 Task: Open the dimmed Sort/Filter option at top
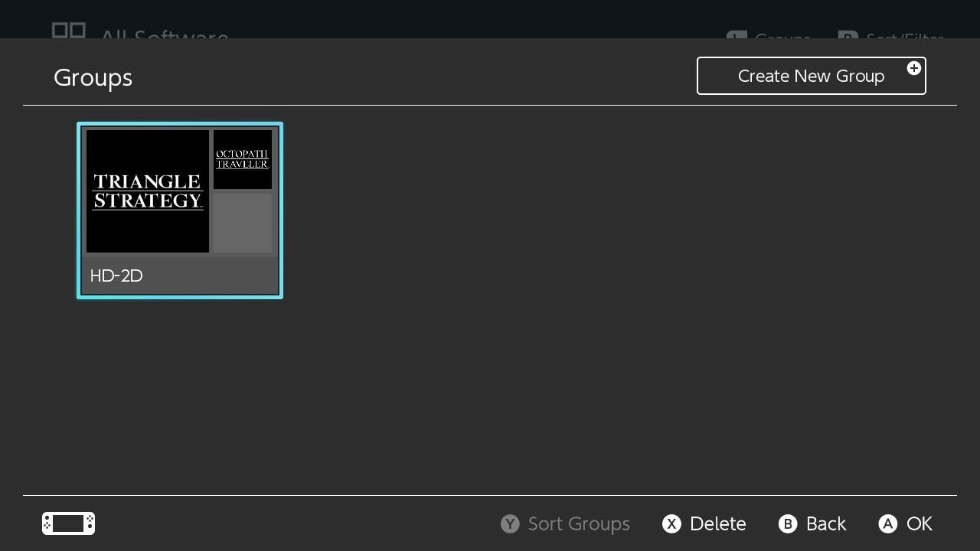(903, 36)
